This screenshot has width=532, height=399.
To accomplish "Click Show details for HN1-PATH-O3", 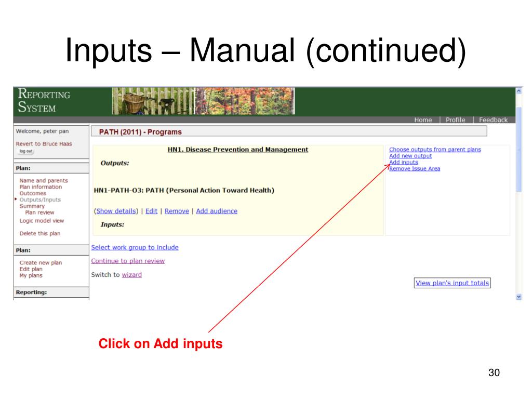I will 116,211.
